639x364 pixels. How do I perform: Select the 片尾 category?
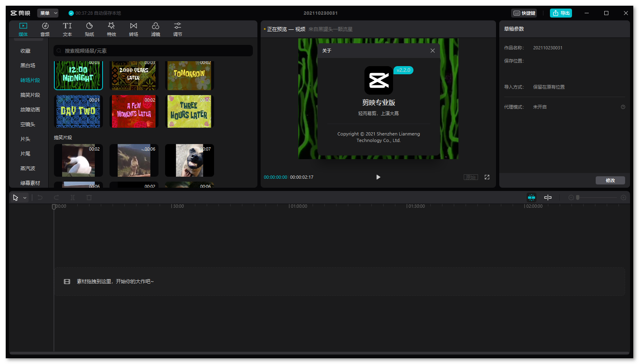(x=25, y=154)
